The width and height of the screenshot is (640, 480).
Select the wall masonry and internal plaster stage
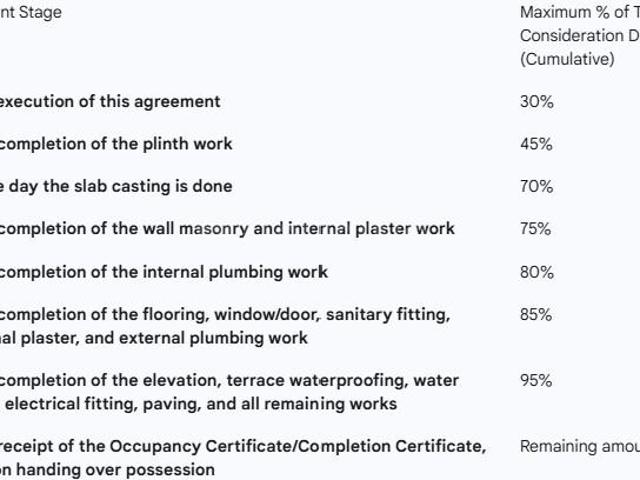coord(225,229)
